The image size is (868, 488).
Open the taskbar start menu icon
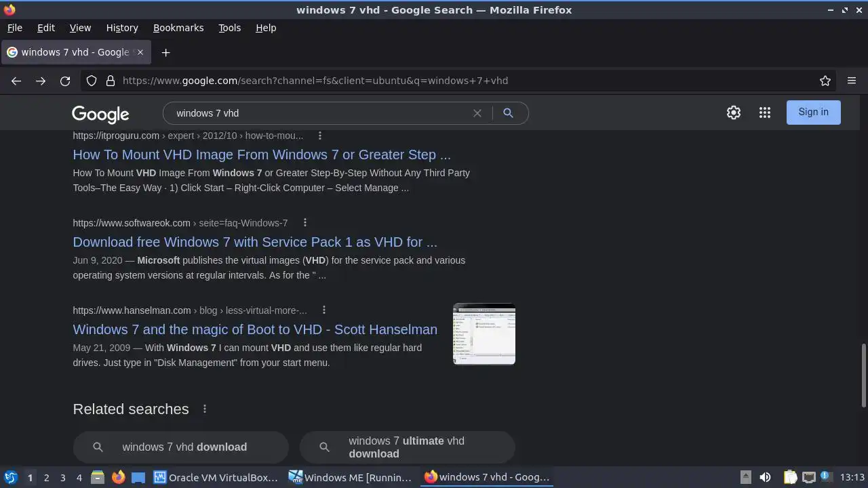[11, 477]
